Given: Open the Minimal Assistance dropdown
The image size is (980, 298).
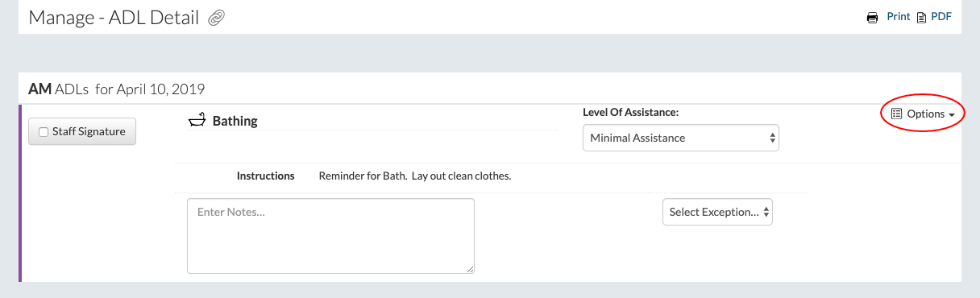Looking at the screenshot, I should click(681, 138).
